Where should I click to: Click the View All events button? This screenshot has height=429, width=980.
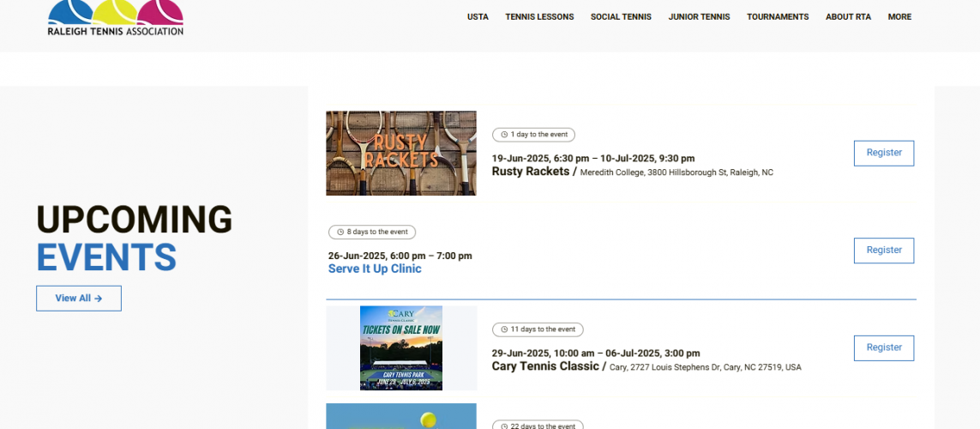coord(79,299)
